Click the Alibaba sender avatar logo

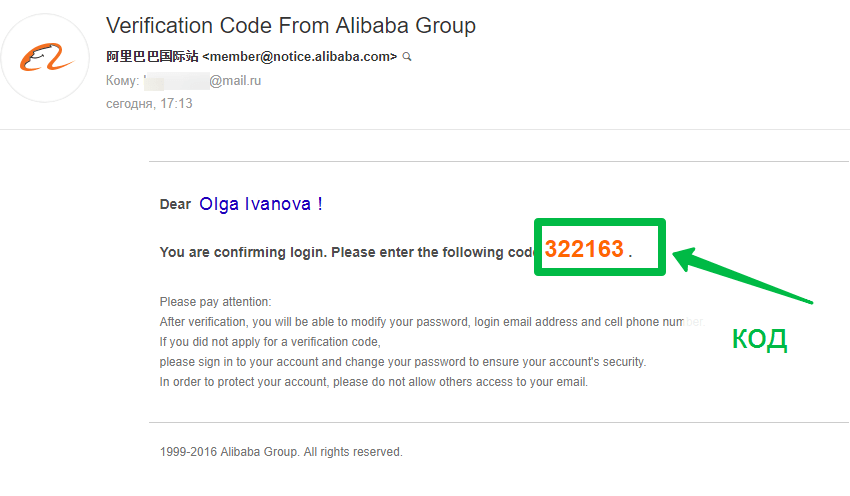[x=46, y=58]
